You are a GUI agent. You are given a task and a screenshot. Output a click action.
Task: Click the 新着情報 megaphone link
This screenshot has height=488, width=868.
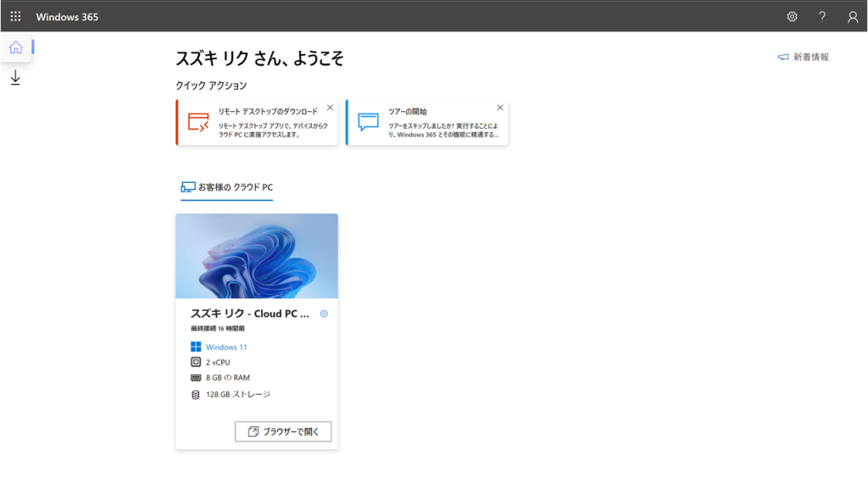pyautogui.click(x=804, y=57)
